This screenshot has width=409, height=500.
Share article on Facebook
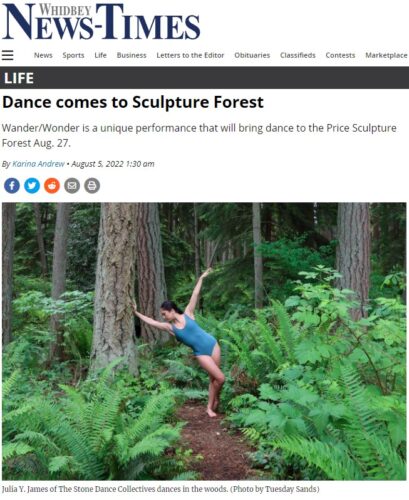(12, 186)
